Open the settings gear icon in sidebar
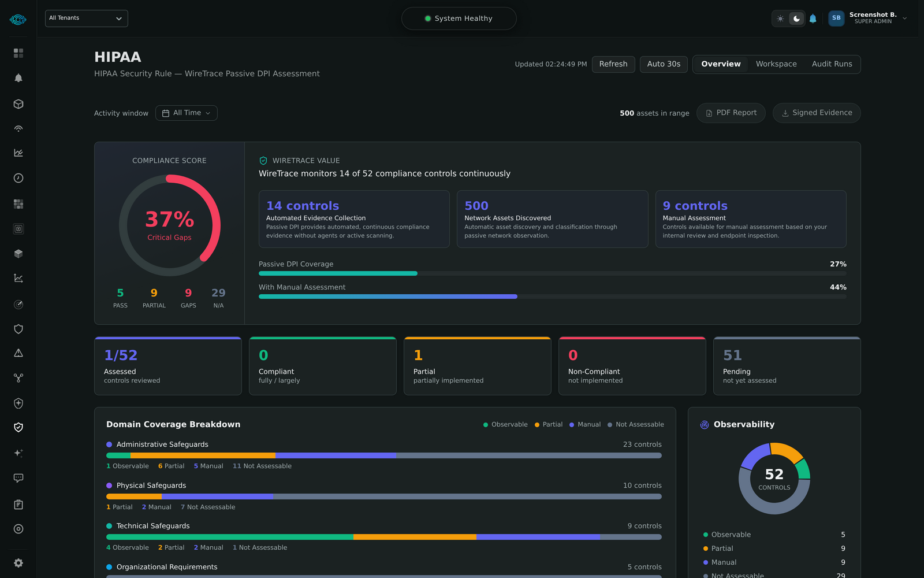924x578 pixels. tap(18, 563)
